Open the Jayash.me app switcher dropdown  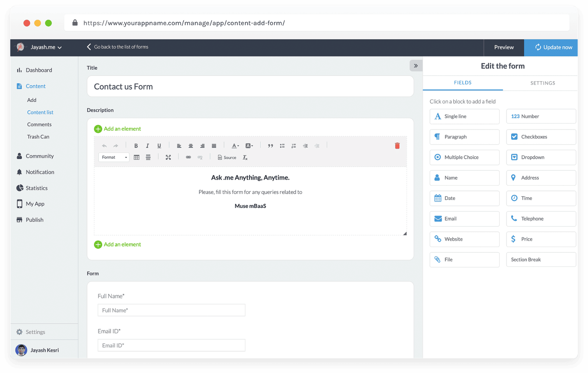(46, 47)
